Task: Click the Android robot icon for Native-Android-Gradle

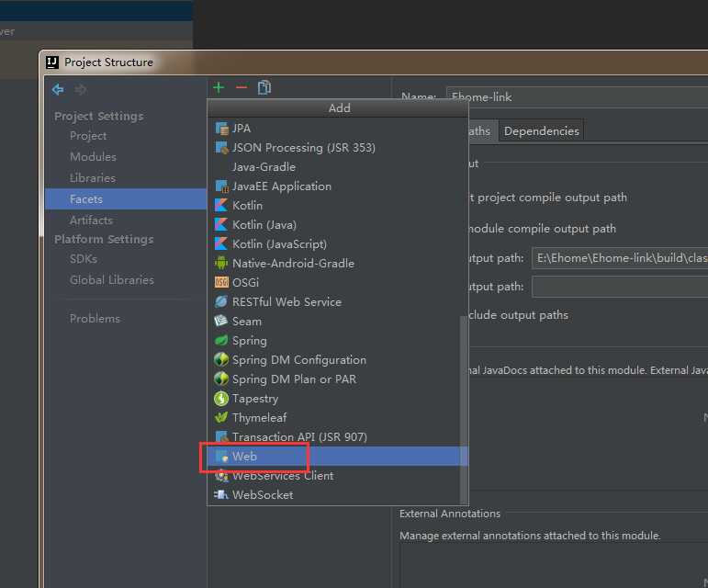Action: pos(221,264)
